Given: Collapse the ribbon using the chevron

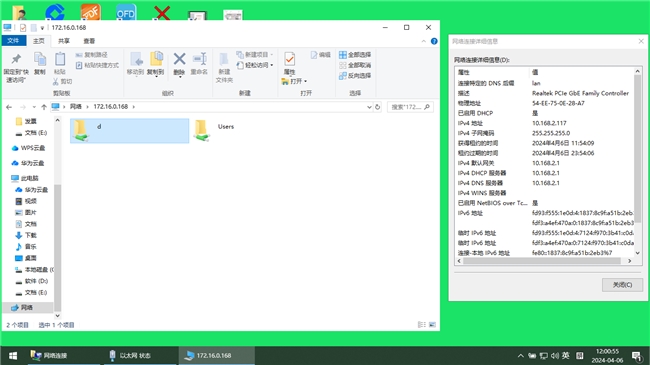Looking at the screenshot, I should coord(424,41).
